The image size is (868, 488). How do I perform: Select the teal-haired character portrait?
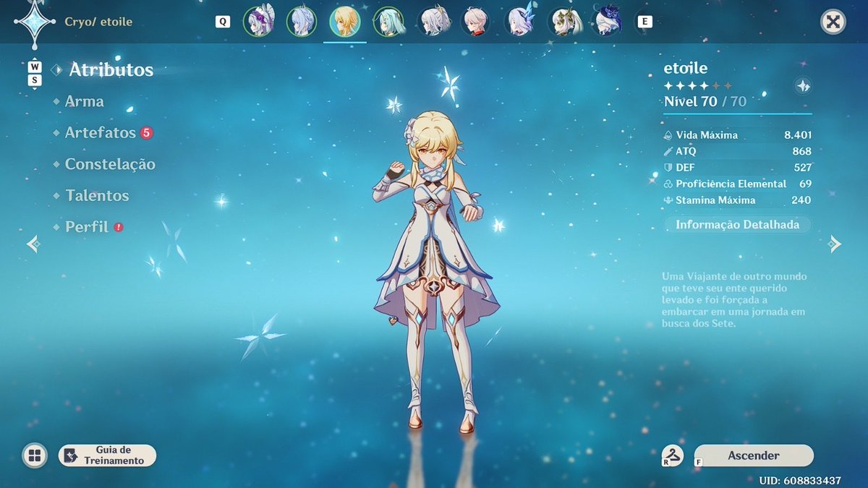(x=388, y=22)
